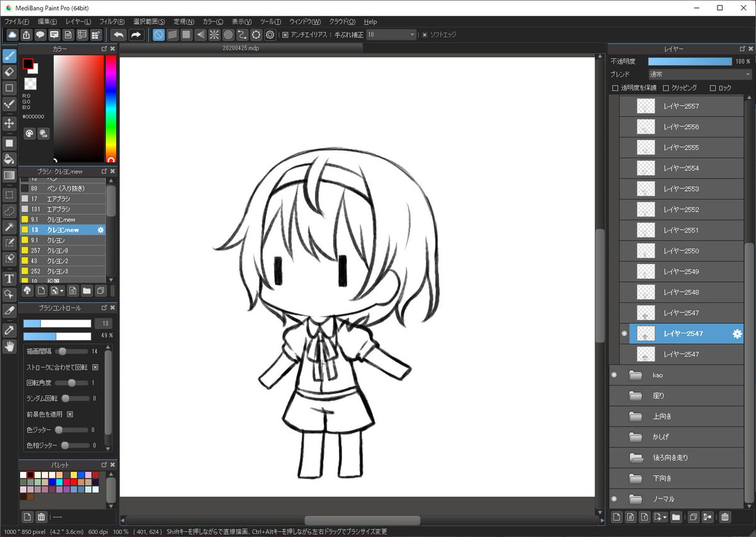Image resolution: width=756 pixels, height=537 pixels.
Task: Select the Gradient tool
Action: click(x=9, y=175)
